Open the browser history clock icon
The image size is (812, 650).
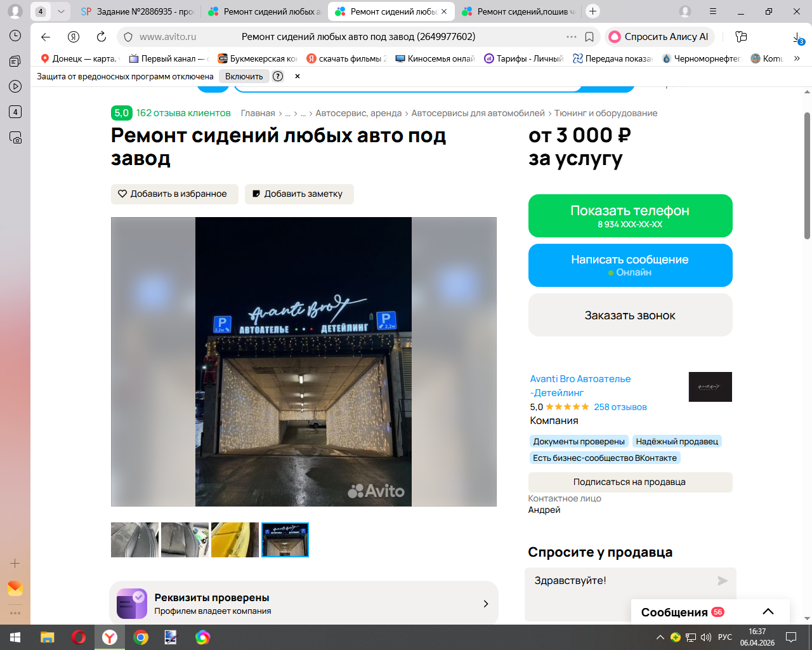pyautogui.click(x=15, y=36)
